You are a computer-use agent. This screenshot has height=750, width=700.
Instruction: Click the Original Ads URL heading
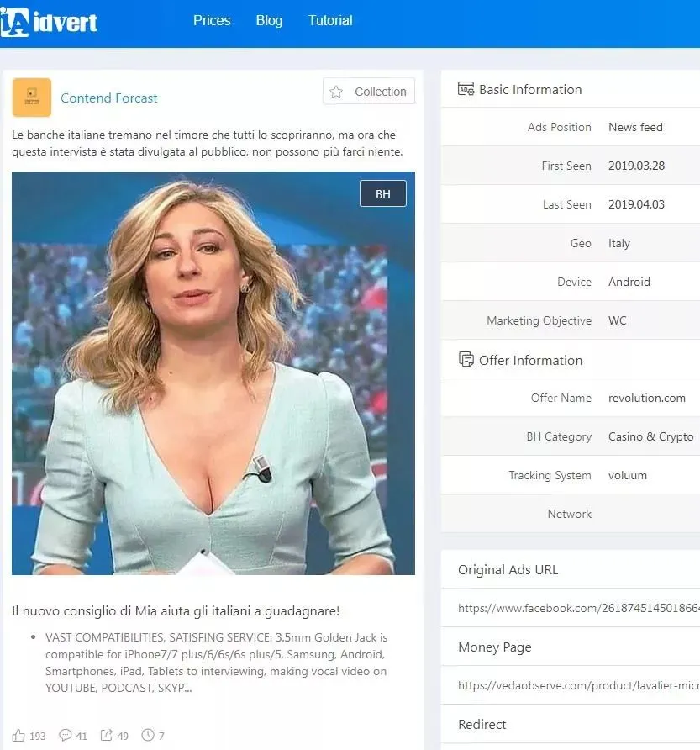508,570
